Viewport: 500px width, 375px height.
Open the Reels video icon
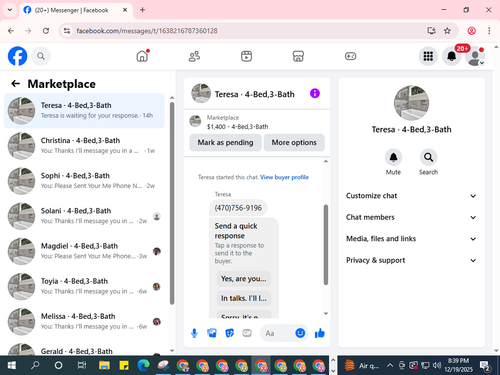pos(246,56)
